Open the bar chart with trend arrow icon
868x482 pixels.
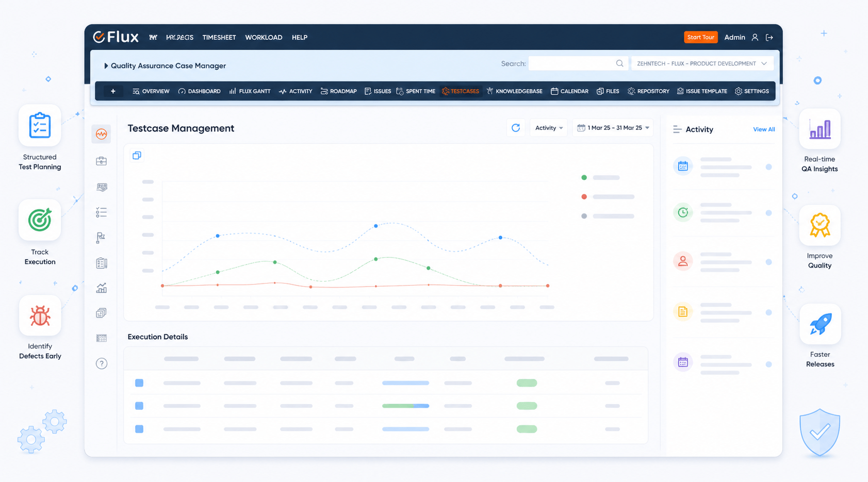coord(102,288)
